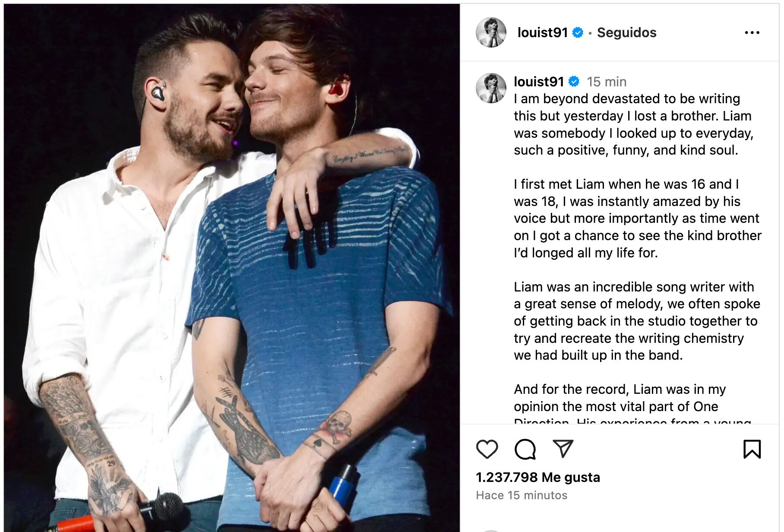Open the three-dot more options menu
Screen dimensions: 784x532
752,33
